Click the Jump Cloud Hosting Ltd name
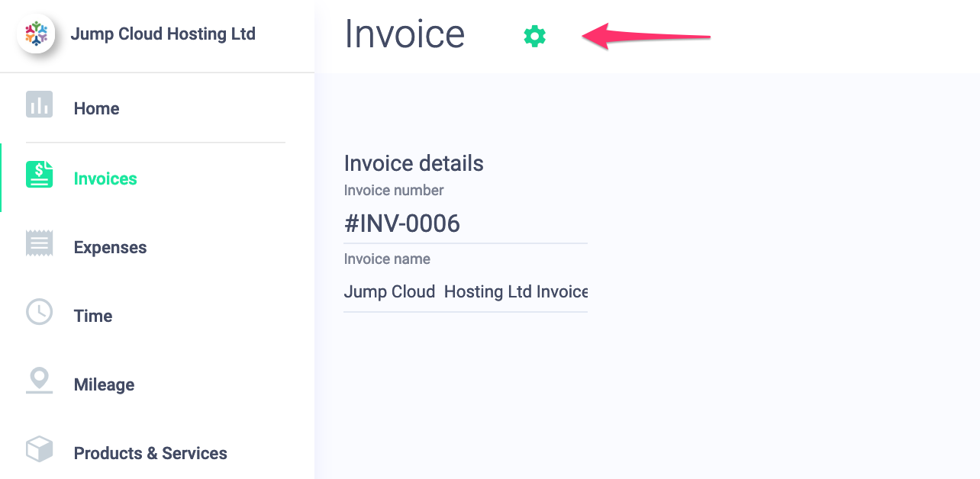 click(163, 34)
